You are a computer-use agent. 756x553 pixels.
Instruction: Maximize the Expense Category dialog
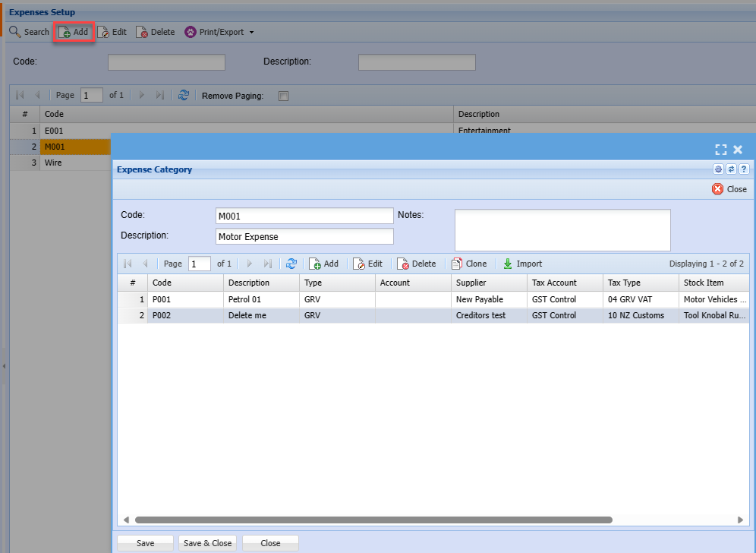point(721,150)
